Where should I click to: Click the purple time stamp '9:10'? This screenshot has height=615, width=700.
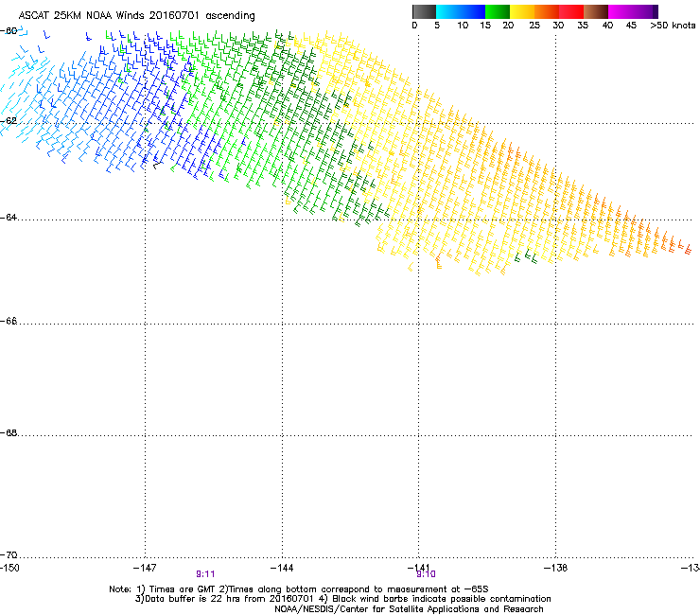pos(426,574)
